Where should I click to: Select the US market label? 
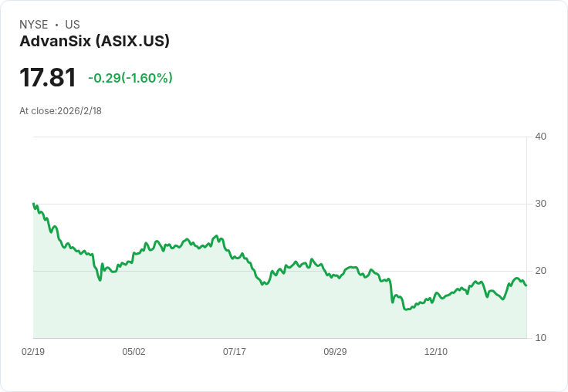coord(73,25)
